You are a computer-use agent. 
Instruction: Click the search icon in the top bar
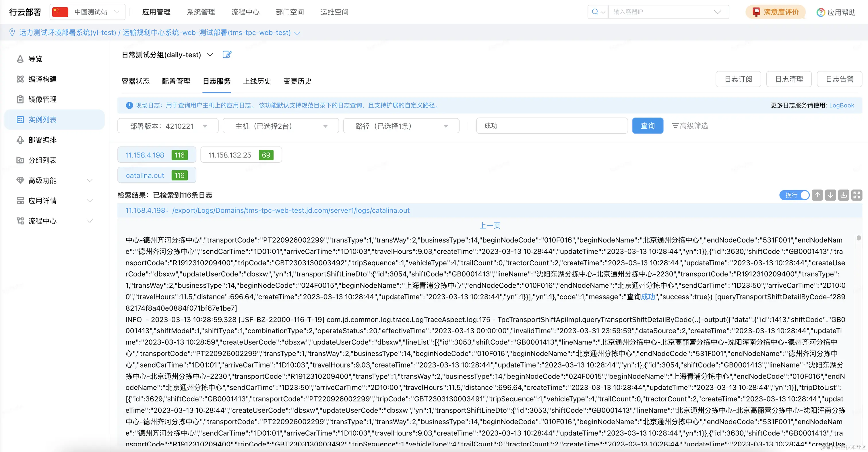coord(595,12)
